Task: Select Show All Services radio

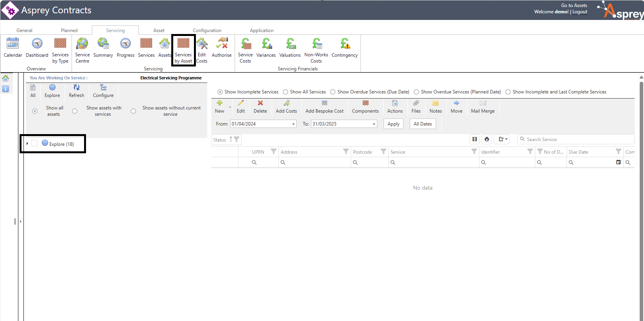Action: click(285, 92)
